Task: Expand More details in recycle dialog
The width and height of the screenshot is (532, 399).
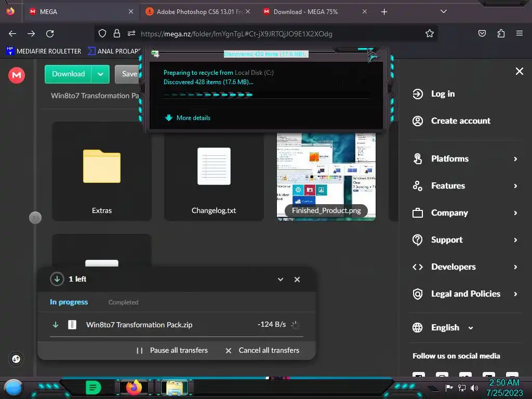Action: (188, 118)
